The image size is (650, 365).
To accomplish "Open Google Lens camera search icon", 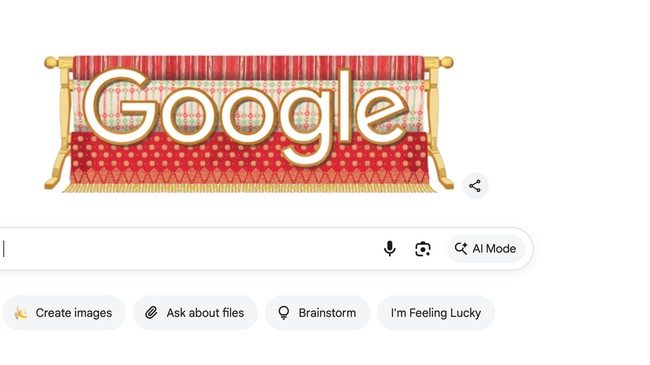I will coord(422,249).
